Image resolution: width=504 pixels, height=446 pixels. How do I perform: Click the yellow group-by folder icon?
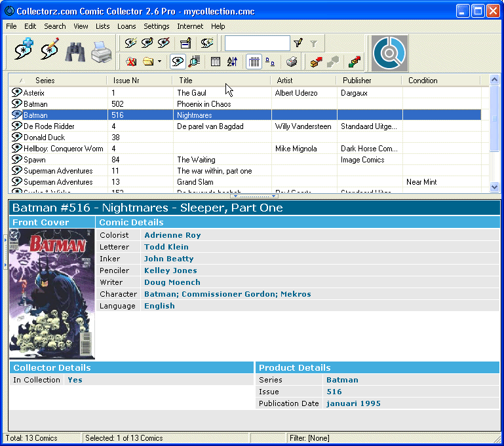tap(148, 62)
